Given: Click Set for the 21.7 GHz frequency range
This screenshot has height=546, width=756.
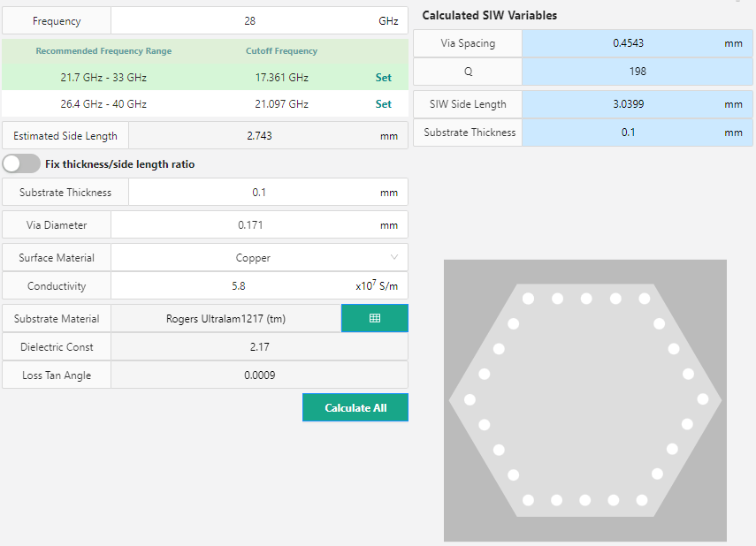Looking at the screenshot, I should tap(383, 77).
